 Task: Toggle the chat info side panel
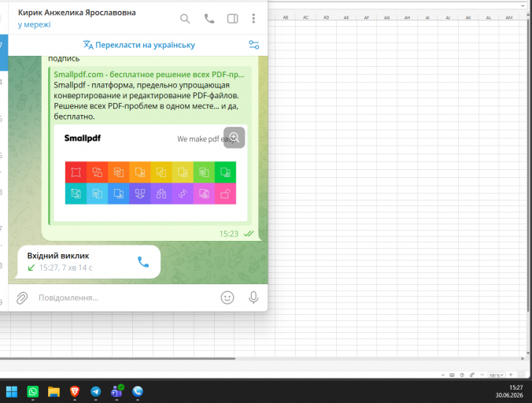click(232, 19)
